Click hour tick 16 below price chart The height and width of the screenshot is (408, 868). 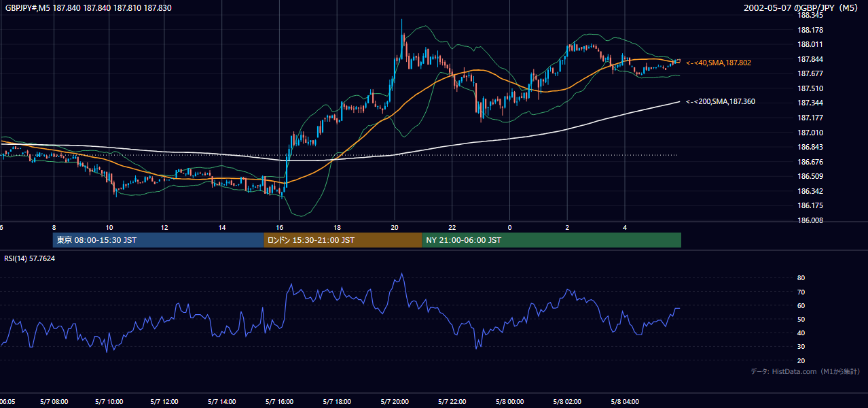[279, 227]
